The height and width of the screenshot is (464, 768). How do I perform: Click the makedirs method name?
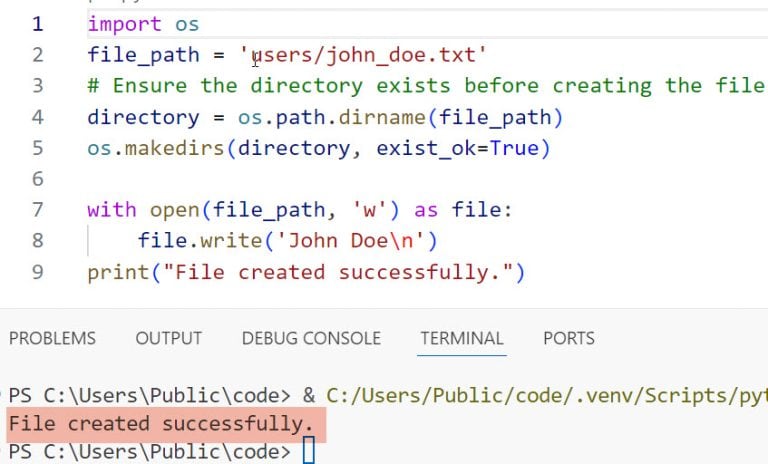[175, 148]
